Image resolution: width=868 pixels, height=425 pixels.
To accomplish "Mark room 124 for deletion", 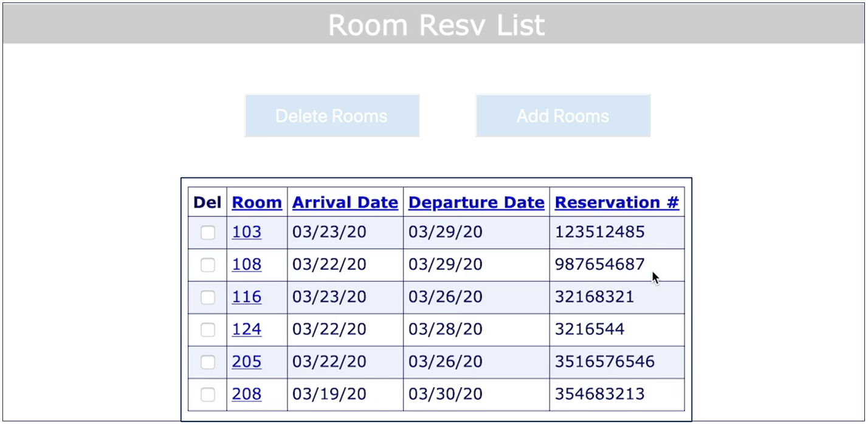I will [208, 330].
